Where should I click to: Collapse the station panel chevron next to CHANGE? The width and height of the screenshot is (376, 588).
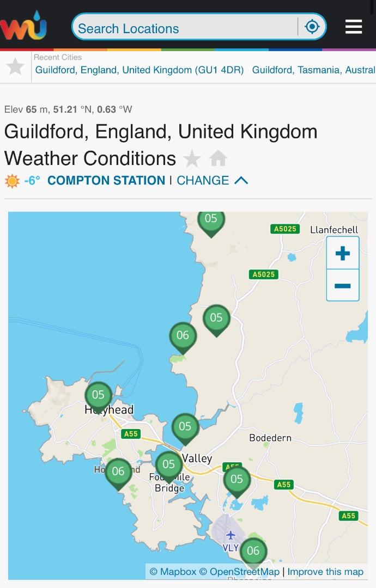[x=241, y=181]
